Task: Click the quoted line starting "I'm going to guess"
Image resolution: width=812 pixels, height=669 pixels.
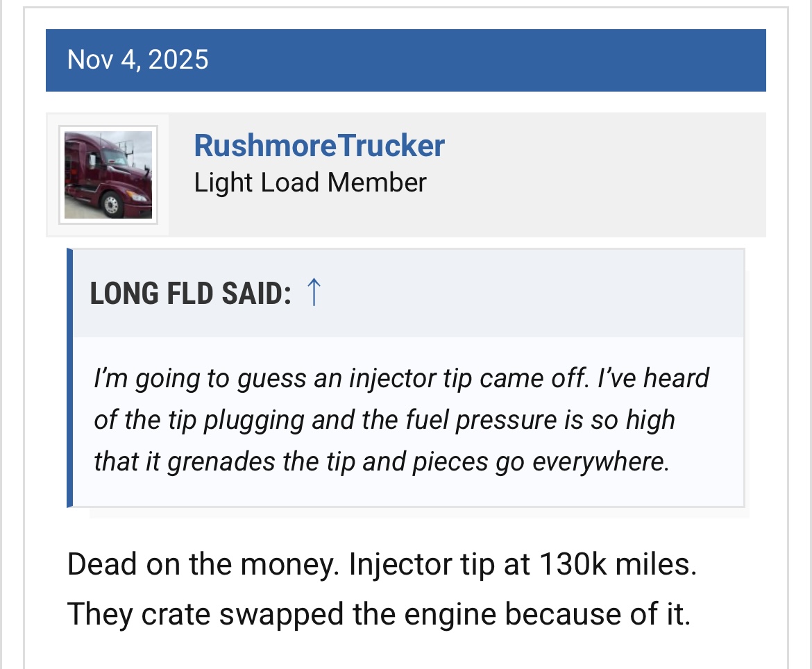Action: coord(401,379)
